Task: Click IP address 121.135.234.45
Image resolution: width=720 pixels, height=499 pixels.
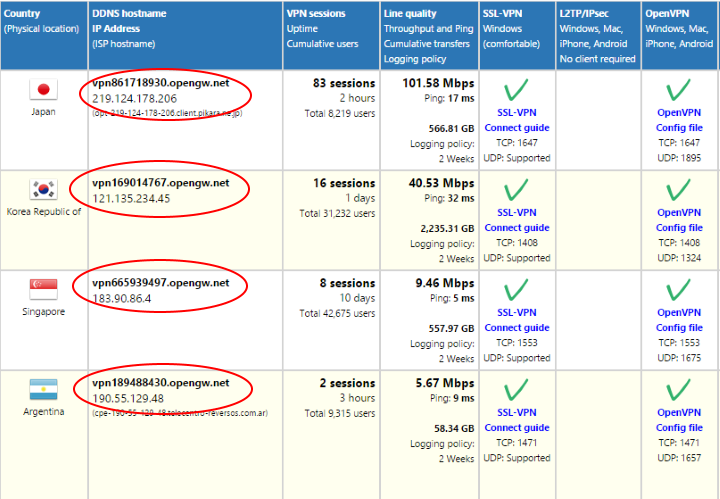Action: pyautogui.click(x=131, y=199)
